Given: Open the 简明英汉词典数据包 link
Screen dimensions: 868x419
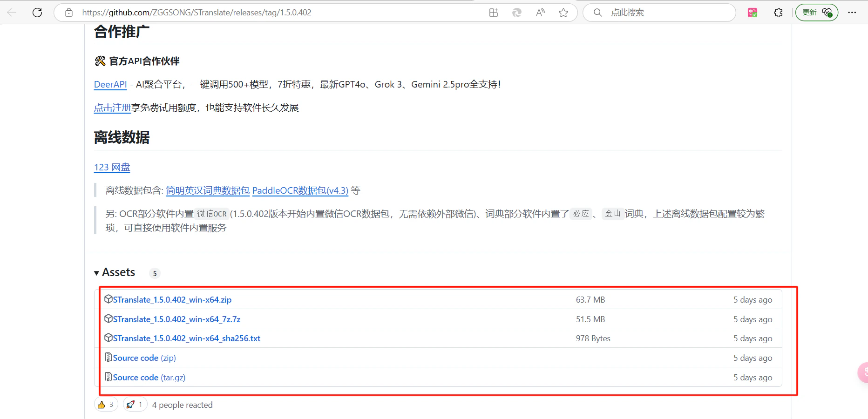Looking at the screenshot, I should pos(208,190).
